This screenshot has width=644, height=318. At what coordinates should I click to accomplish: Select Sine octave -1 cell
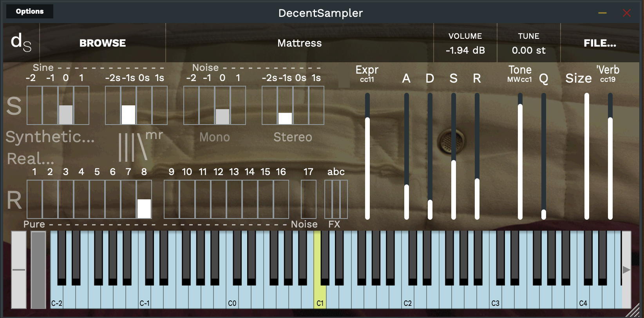click(50, 105)
